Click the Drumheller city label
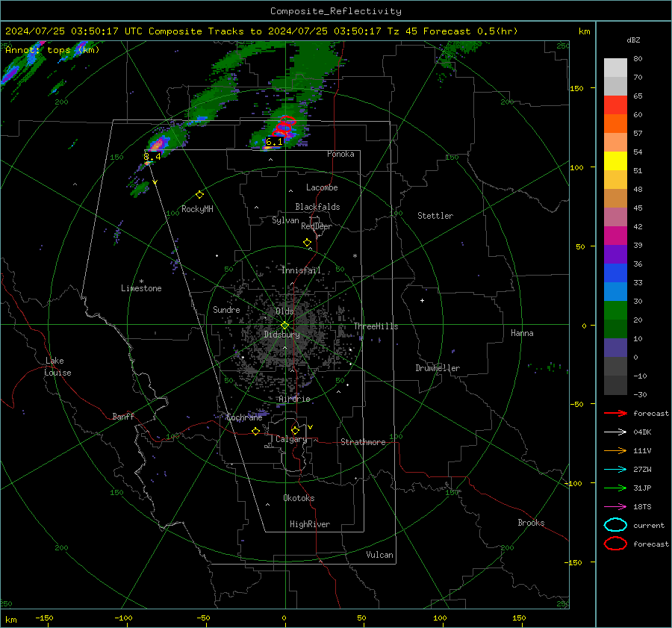The image size is (672, 628). 438,368
